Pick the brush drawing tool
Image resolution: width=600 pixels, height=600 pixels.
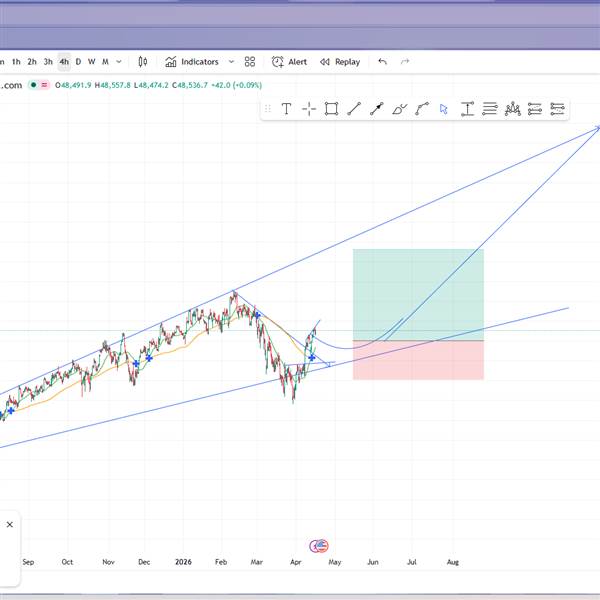[400, 109]
